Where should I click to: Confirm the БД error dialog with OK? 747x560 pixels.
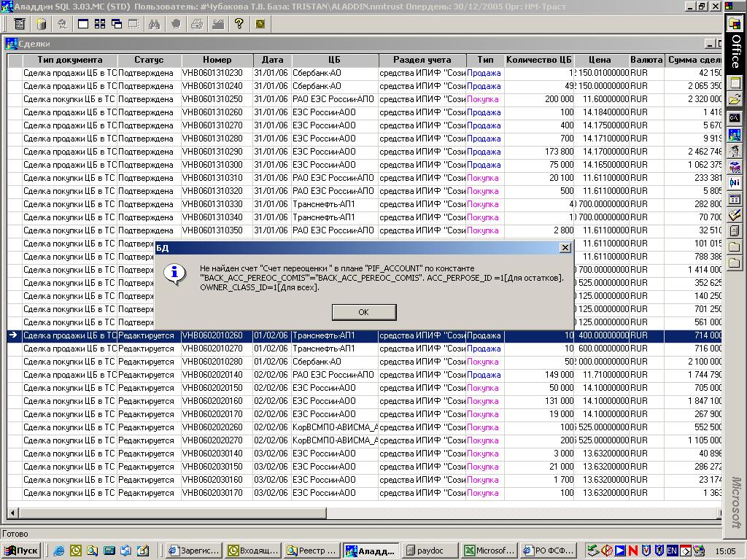coord(364,312)
